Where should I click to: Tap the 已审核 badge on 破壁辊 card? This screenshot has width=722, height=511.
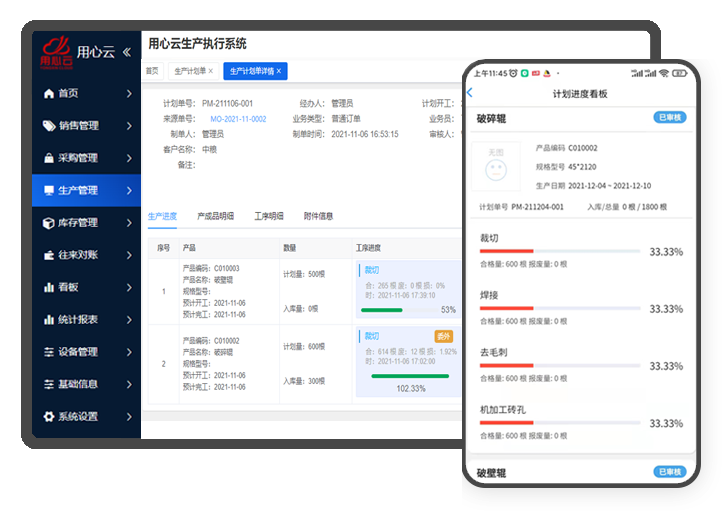point(670,472)
